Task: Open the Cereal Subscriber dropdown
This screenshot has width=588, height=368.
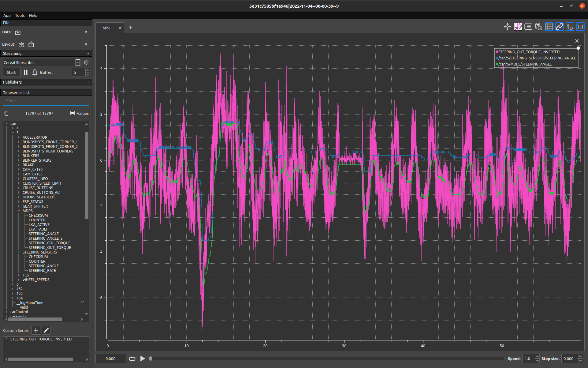Action: tap(78, 62)
